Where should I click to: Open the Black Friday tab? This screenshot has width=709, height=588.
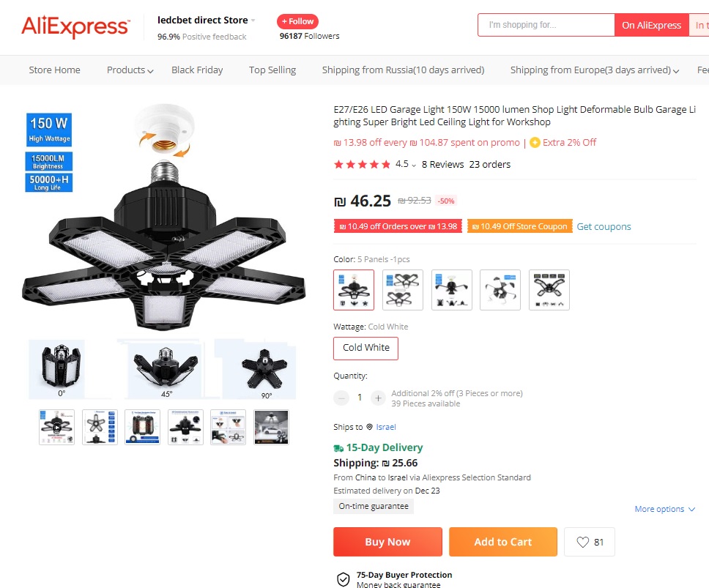pos(197,70)
